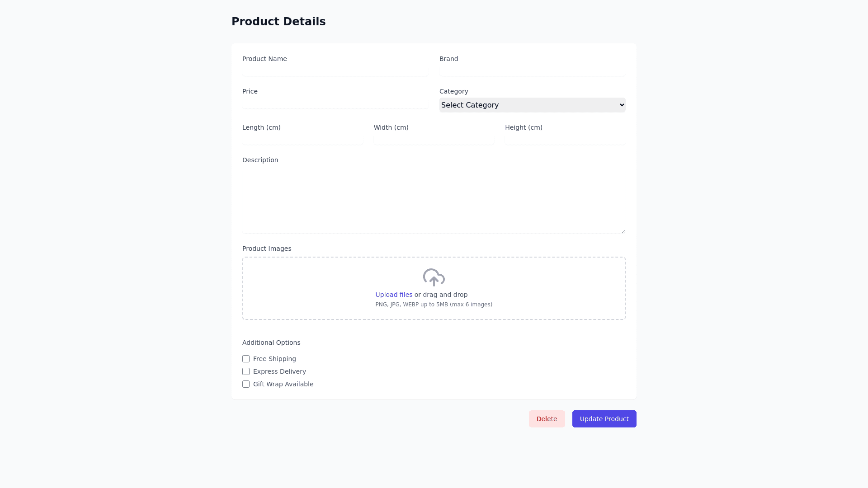This screenshot has width=868, height=488.
Task: Click the Length (cm) field
Action: [302, 139]
